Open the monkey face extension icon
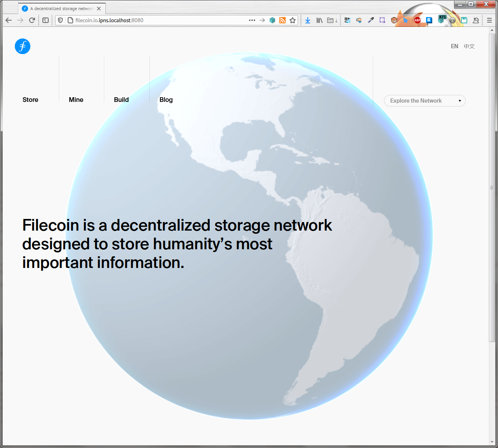The height and width of the screenshot is (448, 498). click(394, 20)
